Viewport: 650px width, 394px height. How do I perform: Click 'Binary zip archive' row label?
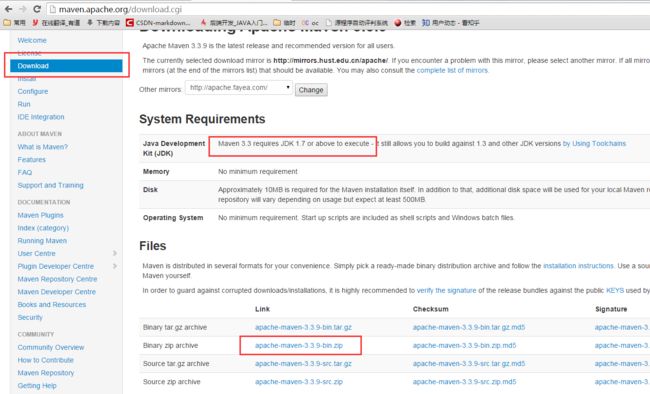click(170, 345)
